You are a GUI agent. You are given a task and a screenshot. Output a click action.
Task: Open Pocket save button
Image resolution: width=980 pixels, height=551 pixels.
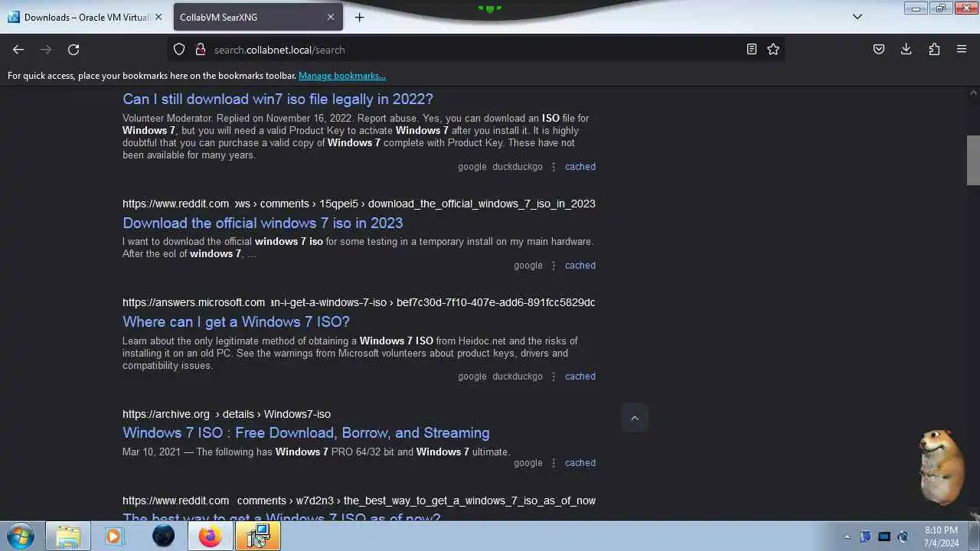point(879,50)
